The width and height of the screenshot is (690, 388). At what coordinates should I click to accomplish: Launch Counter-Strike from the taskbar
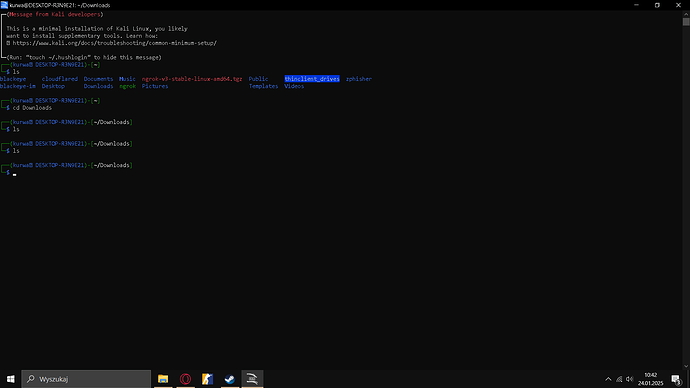pos(207,379)
